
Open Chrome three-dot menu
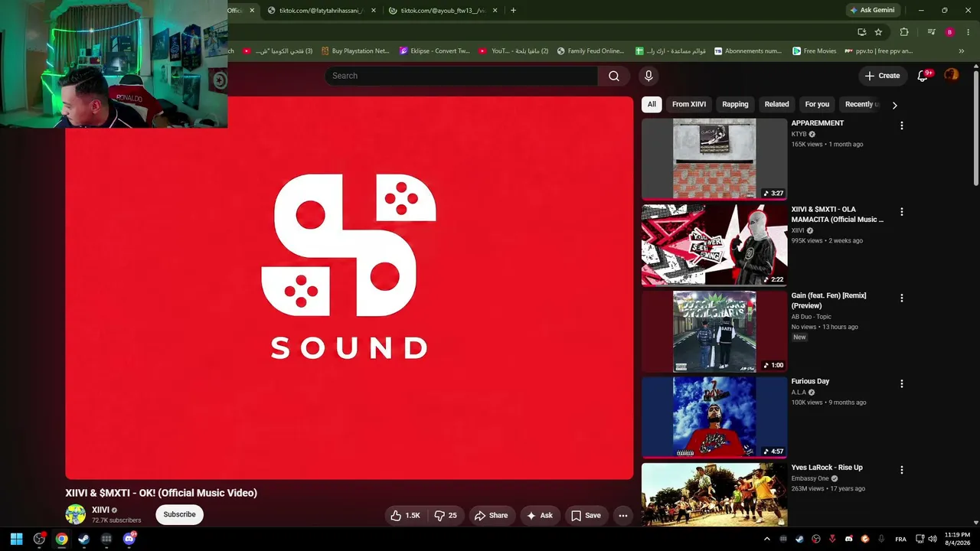coord(968,32)
